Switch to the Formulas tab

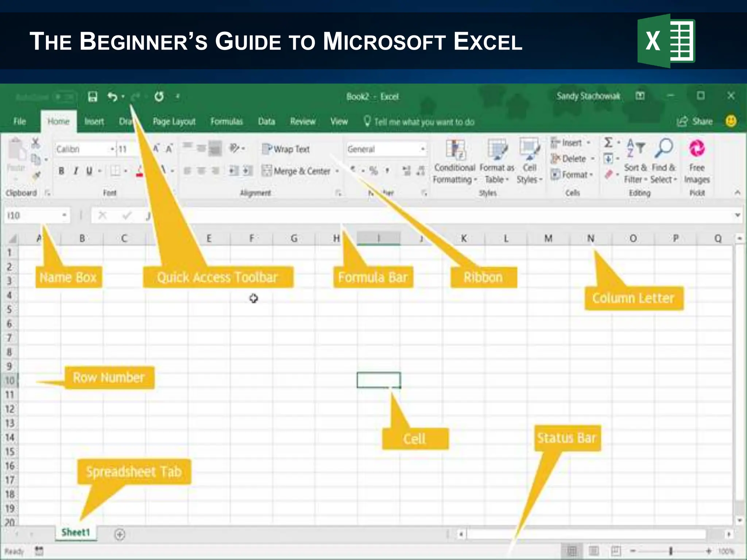227,121
